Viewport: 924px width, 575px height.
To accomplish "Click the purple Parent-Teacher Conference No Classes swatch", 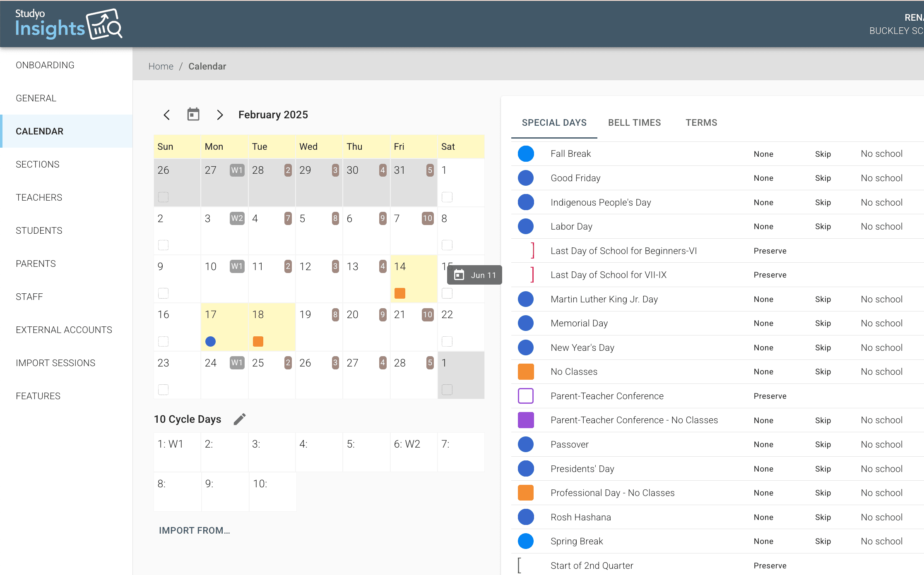I will pos(526,420).
